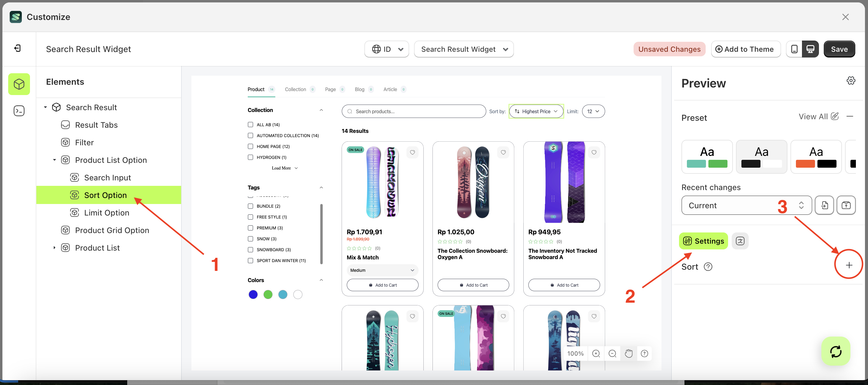The image size is (868, 385).
Task: Open the code console sidebar icon
Action: [19, 111]
